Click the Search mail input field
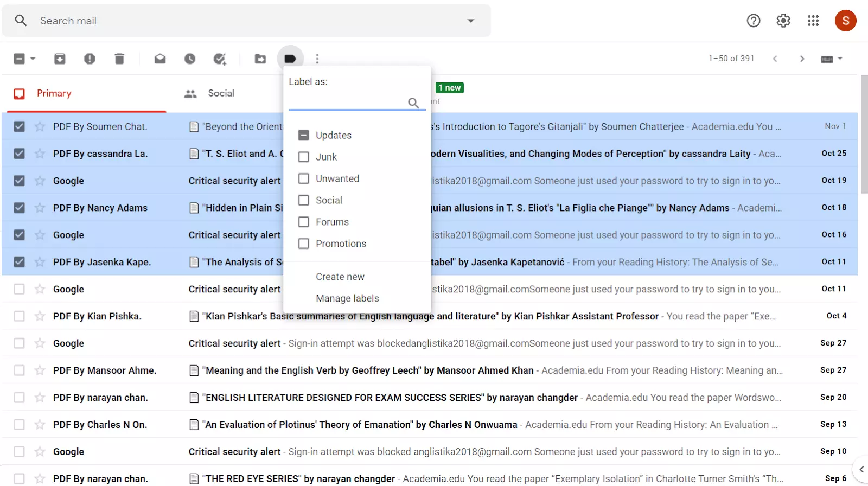The width and height of the screenshot is (868, 486). pyautogui.click(x=247, y=21)
